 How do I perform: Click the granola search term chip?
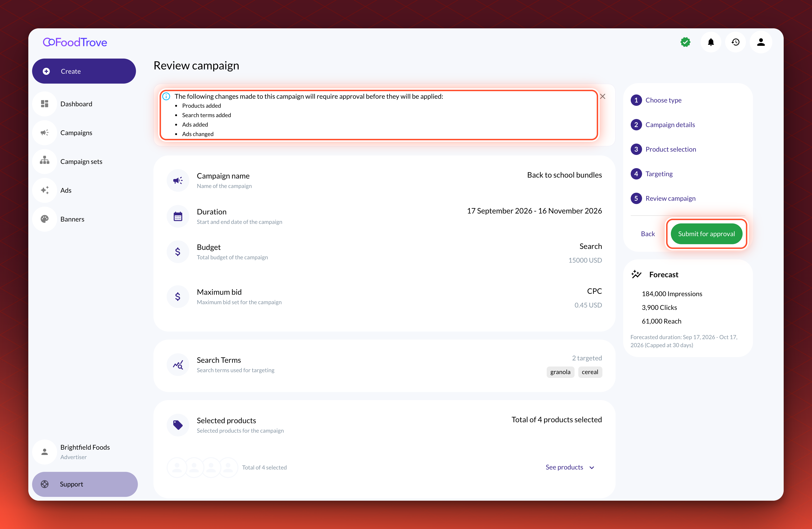tap(560, 372)
